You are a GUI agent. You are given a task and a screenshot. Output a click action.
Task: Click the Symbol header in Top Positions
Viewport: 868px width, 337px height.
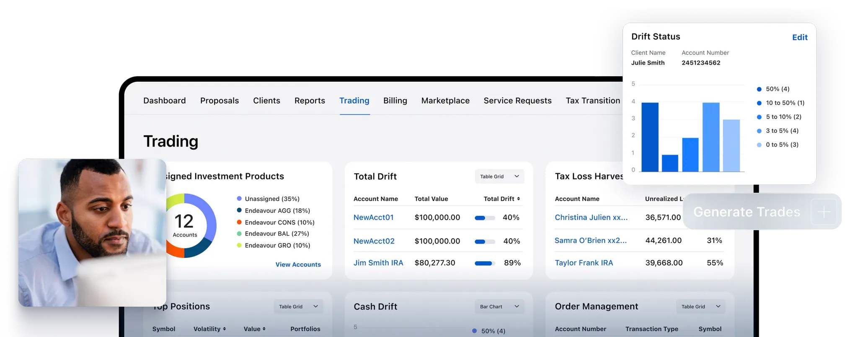(164, 329)
